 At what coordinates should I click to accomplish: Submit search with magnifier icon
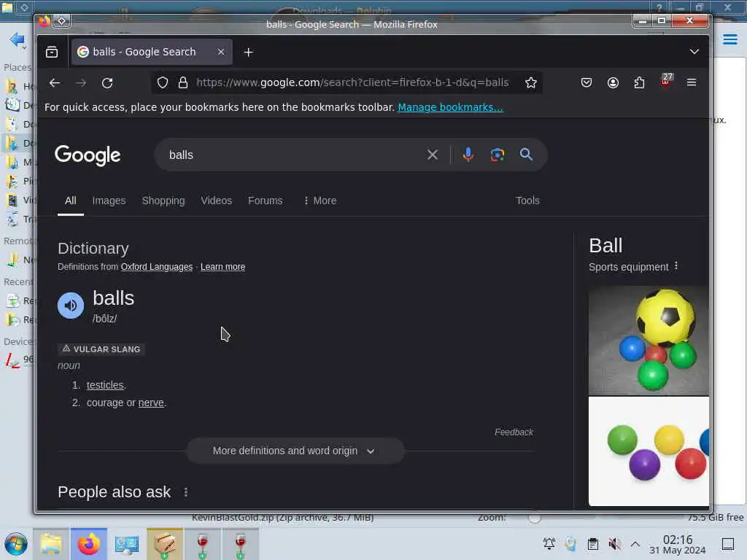[x=526, y=155]
